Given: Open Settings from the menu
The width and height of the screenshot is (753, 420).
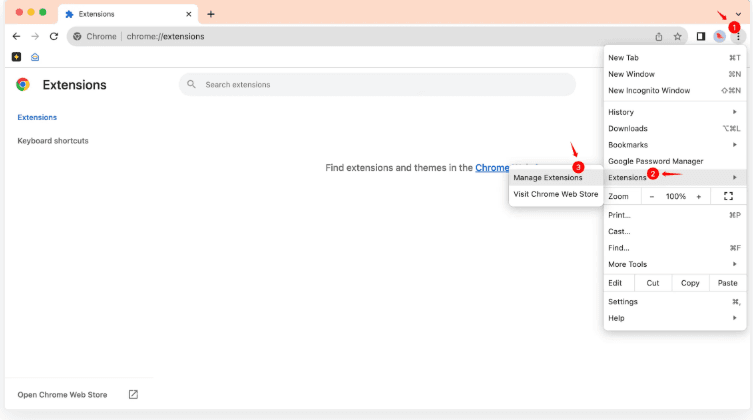Looking at the screenshot, I should 675,302.
